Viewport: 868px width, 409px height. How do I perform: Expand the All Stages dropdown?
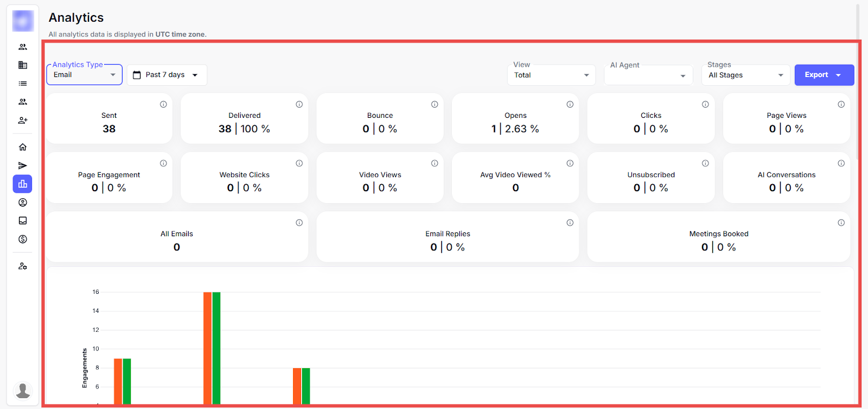[745, 75]
